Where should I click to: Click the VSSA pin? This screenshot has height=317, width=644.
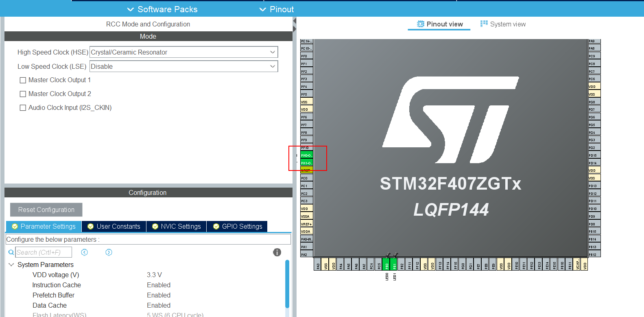307,216
